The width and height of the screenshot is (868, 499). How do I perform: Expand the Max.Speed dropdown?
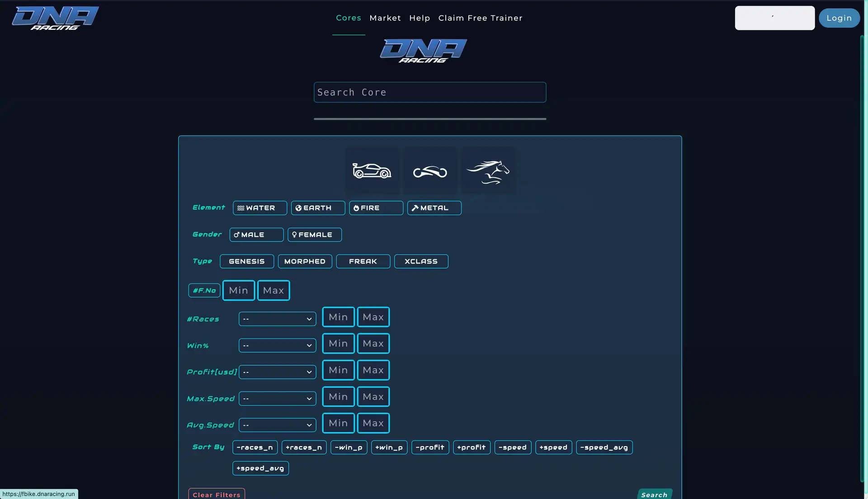[x=277, y=399]
